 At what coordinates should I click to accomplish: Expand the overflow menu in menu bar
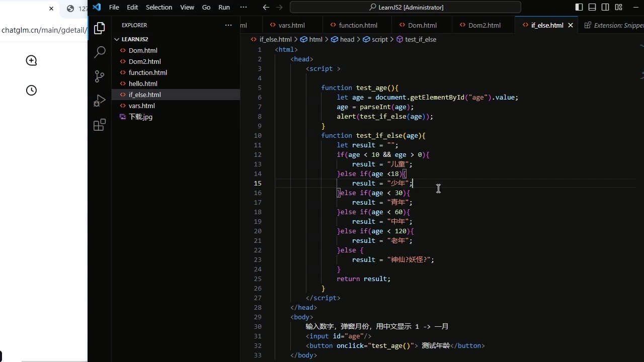pos(244,8)
